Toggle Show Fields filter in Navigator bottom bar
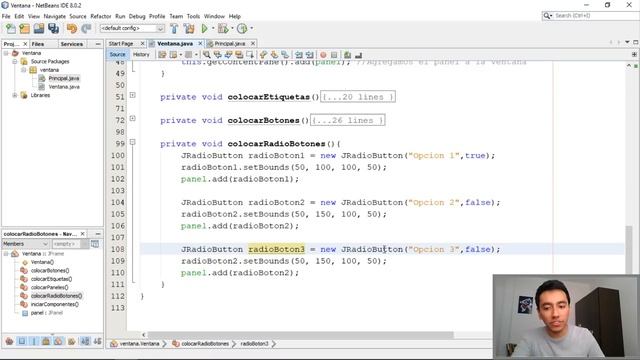 (x=22, y=341)
